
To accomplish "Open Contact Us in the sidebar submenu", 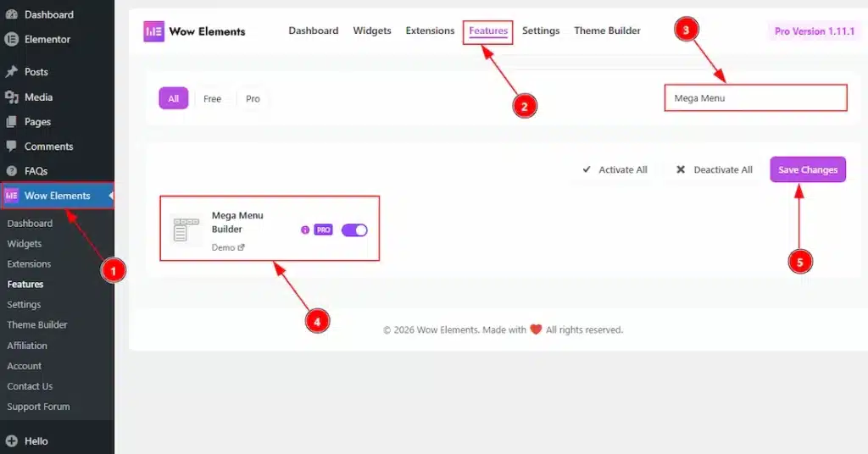I will point(30,386).
